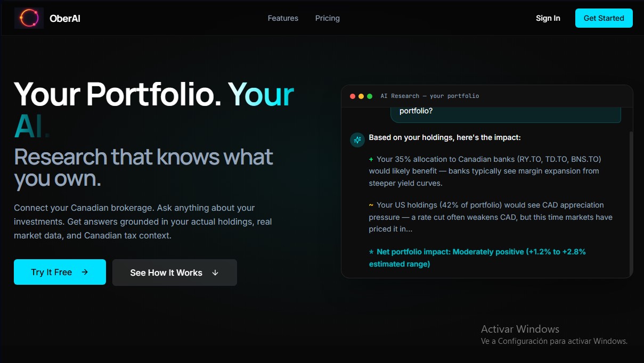The width and height of the screenshot is (644, 363).
Task: Click the 'Net portfolio impact' summary line
Action: tap(477, 258)
